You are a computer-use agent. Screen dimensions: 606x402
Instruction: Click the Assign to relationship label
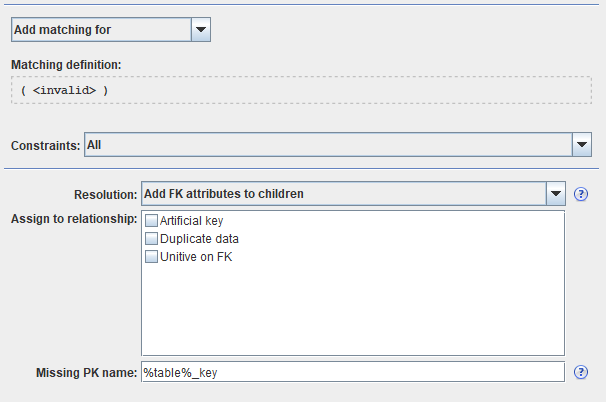coord(73,218)
